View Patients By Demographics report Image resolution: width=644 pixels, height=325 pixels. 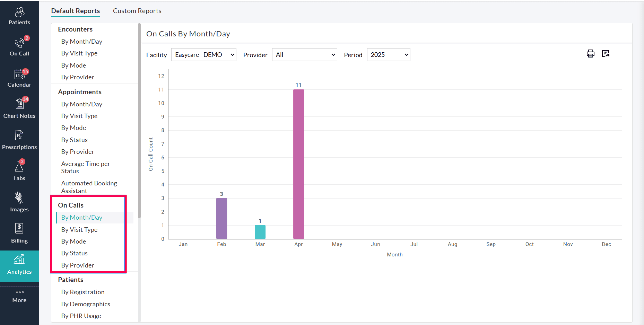[85, 304]
